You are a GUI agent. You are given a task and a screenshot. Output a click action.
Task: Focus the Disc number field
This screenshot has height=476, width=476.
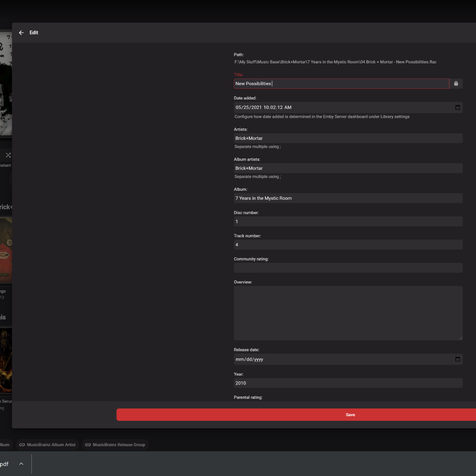[x=348, y=222]
